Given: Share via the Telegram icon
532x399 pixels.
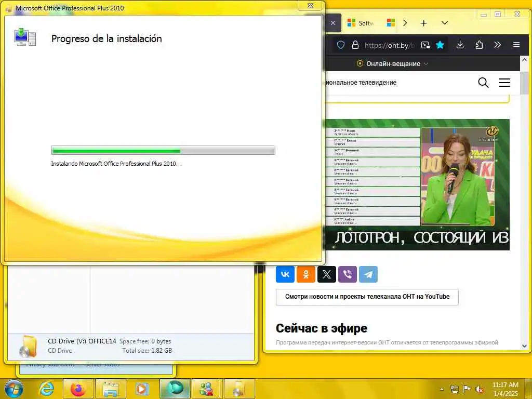Looking at the screenshot, I should [x=368, y=274].
